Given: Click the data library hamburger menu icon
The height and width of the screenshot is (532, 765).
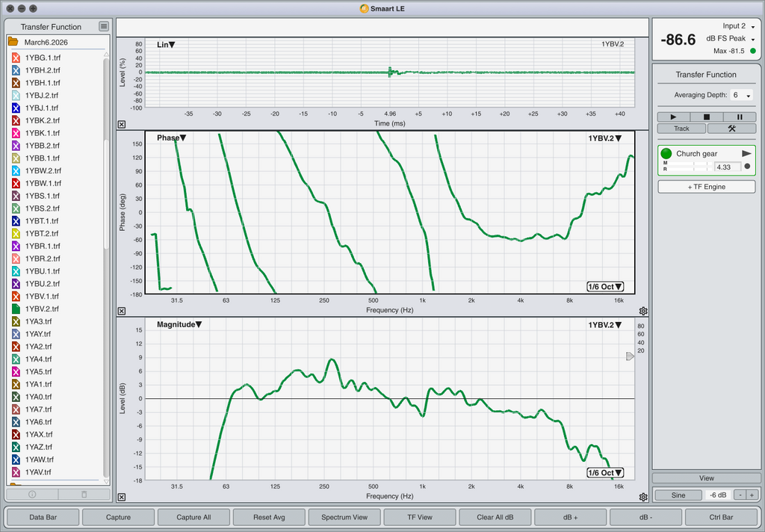Looking at the screenshot, I should tap(104, 27).
